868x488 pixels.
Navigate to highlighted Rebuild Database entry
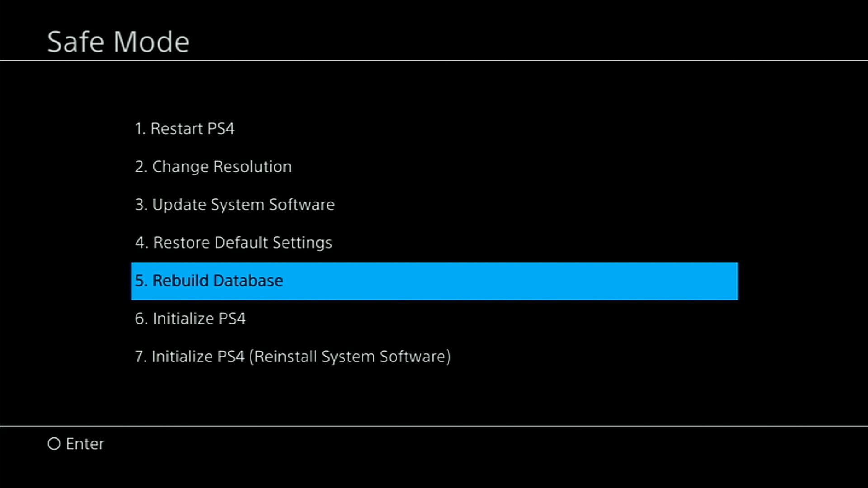click(434, 280)
